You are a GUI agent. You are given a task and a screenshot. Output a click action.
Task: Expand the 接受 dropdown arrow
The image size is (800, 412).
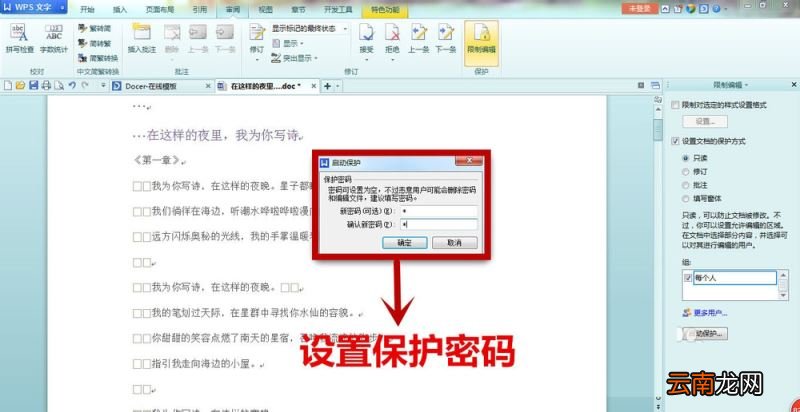[x=366, y=60]
